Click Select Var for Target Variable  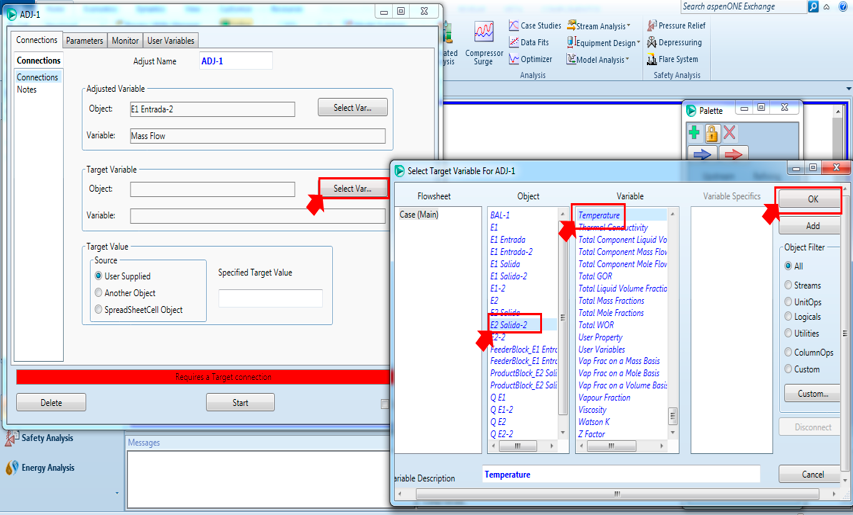pyautogui.click(x=352, y=188)
